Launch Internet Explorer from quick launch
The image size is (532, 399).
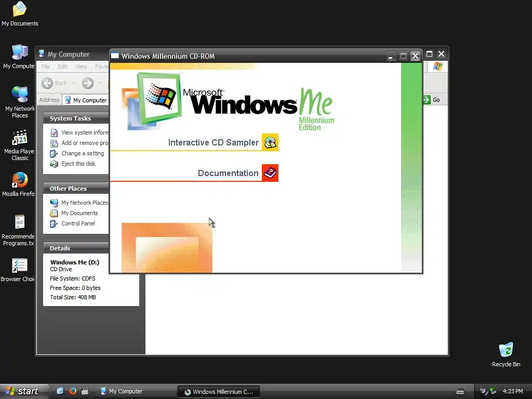[x=60, y=391]
